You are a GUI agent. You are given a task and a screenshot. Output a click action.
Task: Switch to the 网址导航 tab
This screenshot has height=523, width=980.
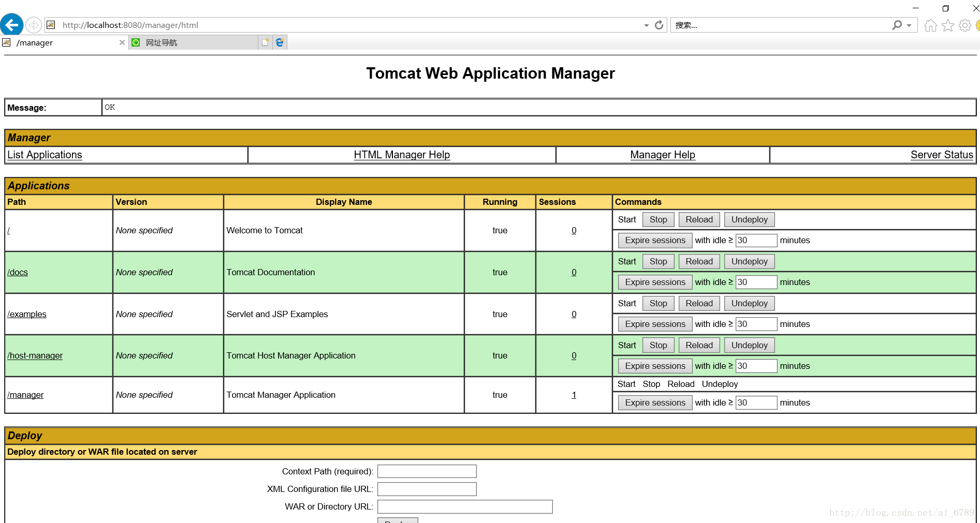(194, 42)
